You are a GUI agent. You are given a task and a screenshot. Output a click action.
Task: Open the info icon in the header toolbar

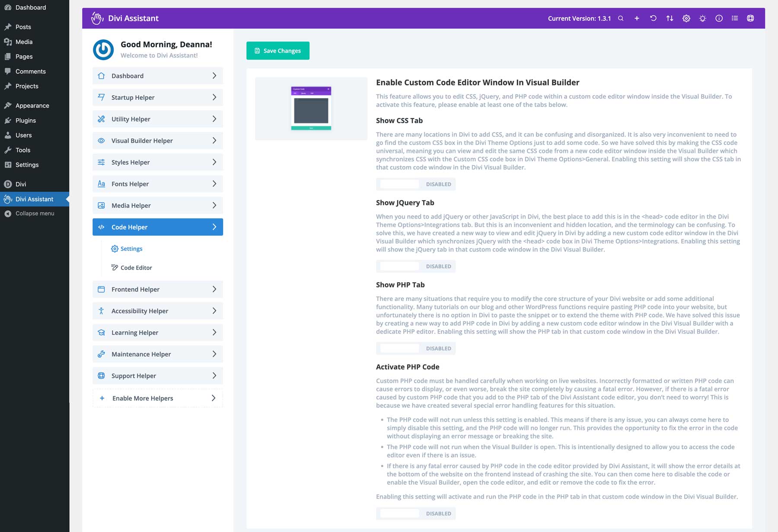pyautogui.click(x=719, y=18)
